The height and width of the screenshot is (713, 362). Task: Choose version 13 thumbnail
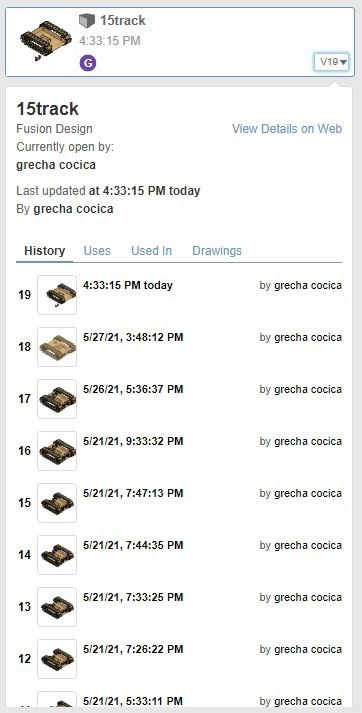57,607
